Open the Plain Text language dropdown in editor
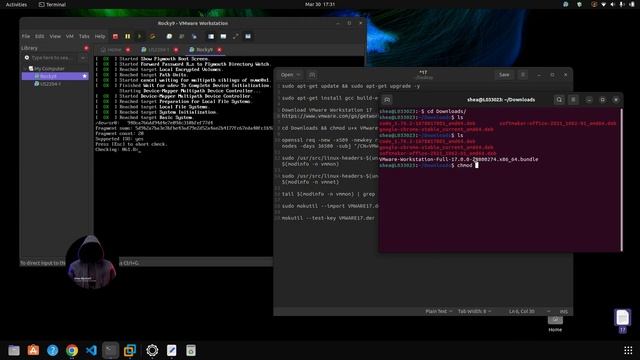Screen dimensions: 640x360 point(439,311)
